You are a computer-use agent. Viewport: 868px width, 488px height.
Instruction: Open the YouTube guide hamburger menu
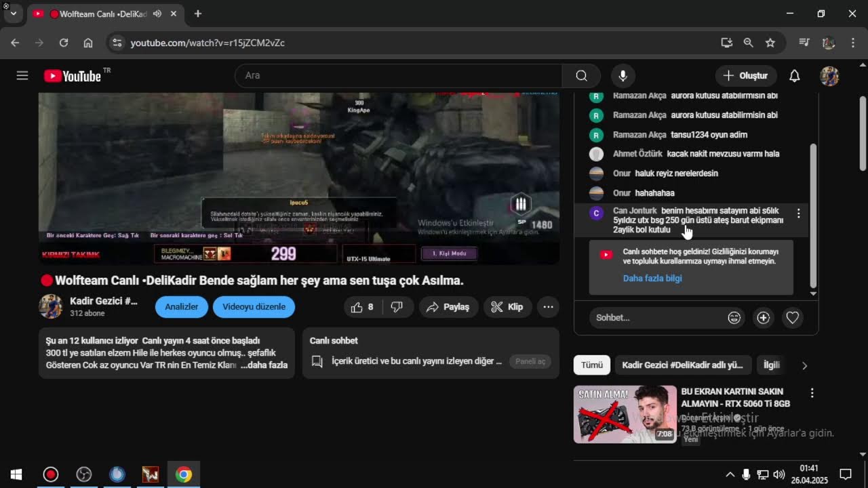(x=22, y=76)
